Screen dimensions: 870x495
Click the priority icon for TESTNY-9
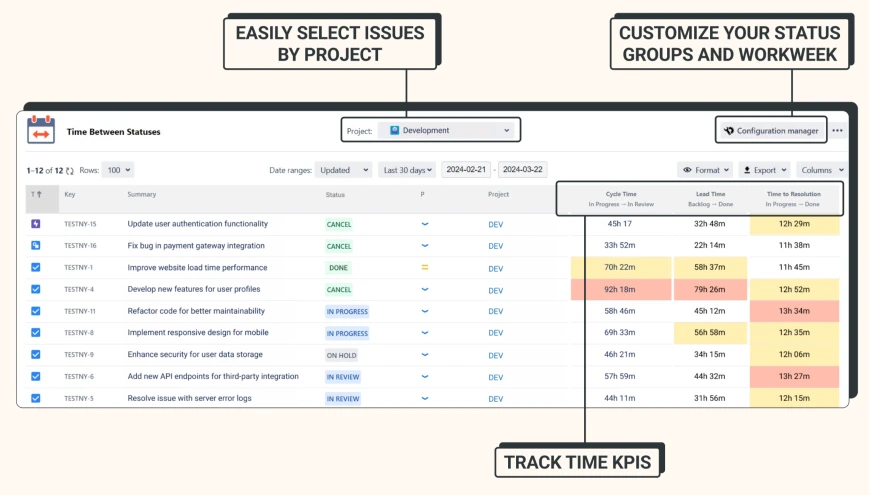pyautogui.click(x=424, y=355)
